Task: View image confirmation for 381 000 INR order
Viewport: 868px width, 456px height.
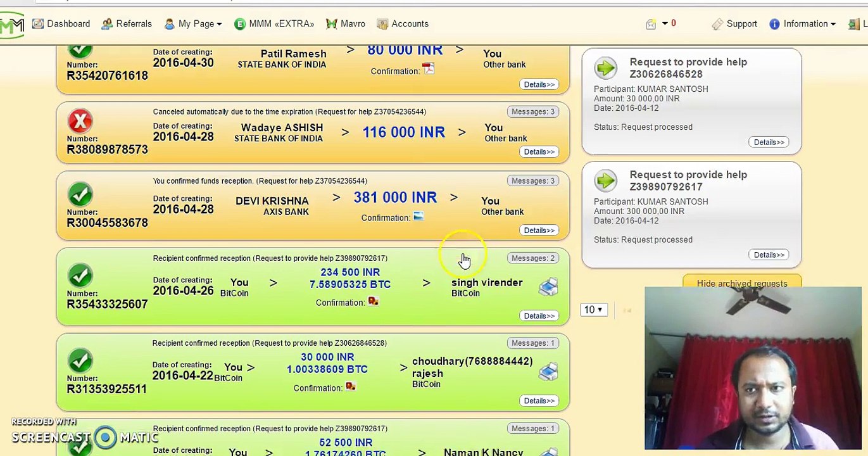Action: (x=418, y=217)
